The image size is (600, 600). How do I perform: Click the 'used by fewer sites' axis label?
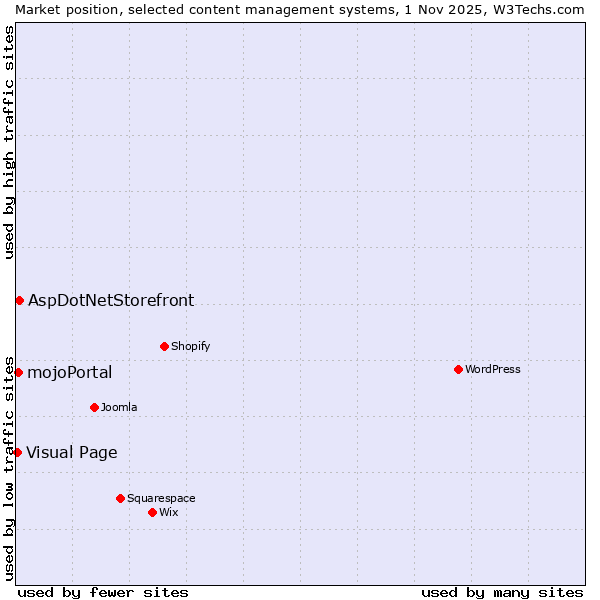[x=103, y=592]
